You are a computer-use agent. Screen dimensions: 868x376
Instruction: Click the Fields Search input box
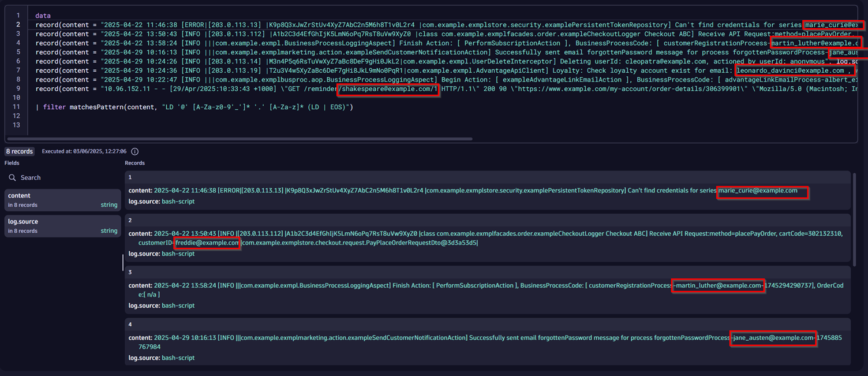click(63, 178)
